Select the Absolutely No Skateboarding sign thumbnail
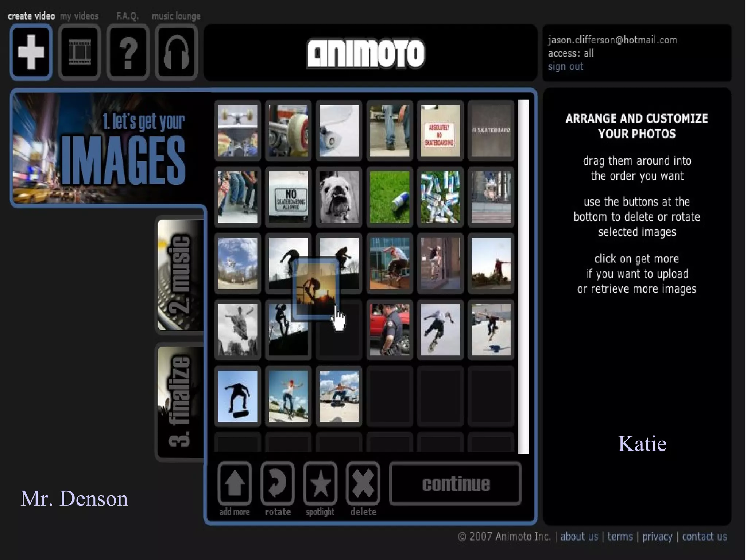 (x=440, y=131)
